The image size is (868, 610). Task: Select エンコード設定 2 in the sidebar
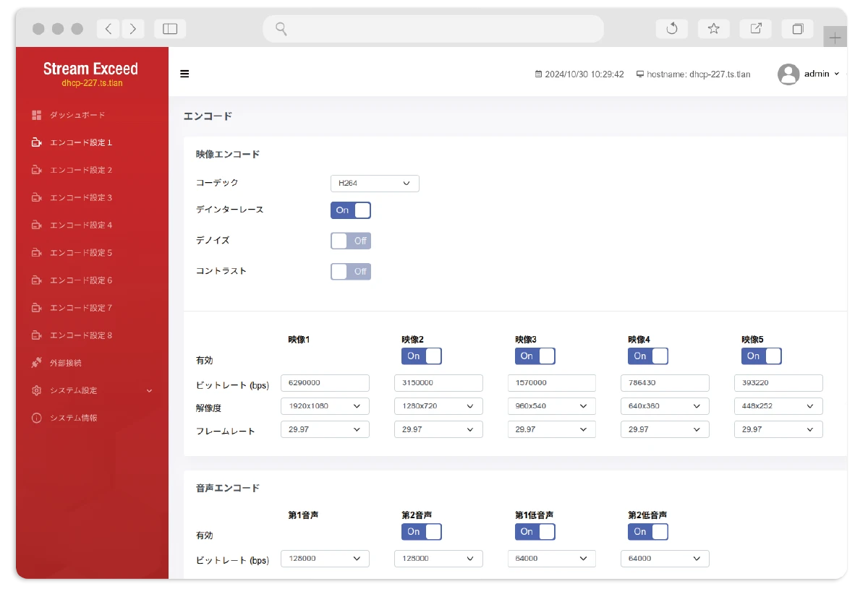pyautogui.click(x=81, y=170)
